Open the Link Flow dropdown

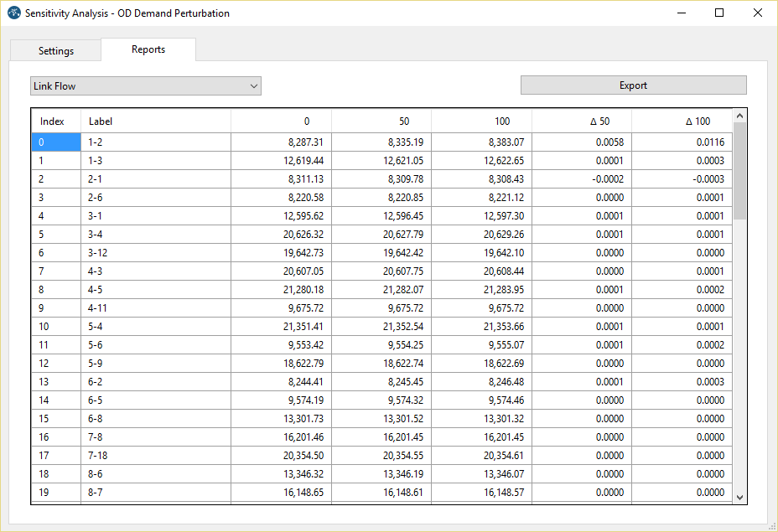point(146,85)
